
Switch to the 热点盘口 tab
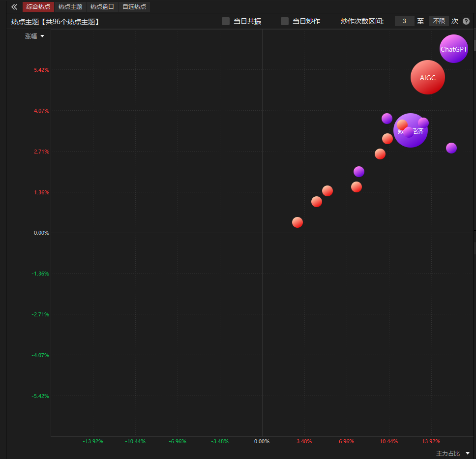click(102, 7)
